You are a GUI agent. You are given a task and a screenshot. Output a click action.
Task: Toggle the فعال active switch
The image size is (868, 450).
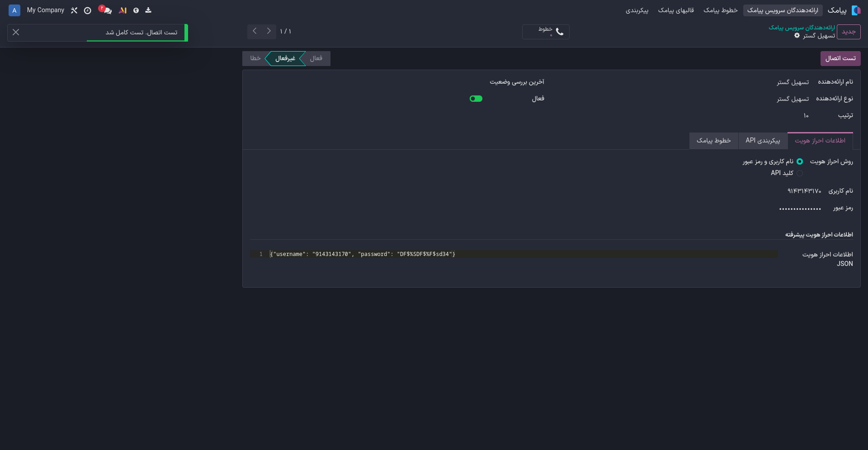coord(476,99)
